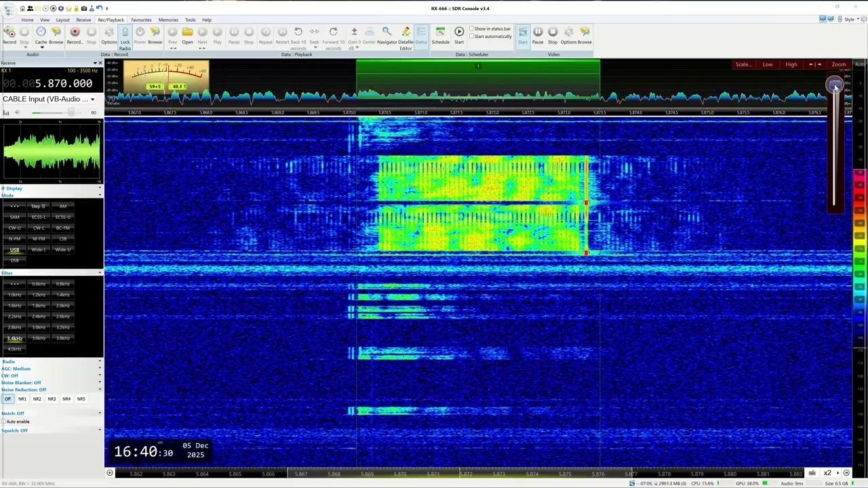
Task: Open the Favourites ribbon tab
Action: 141,20
